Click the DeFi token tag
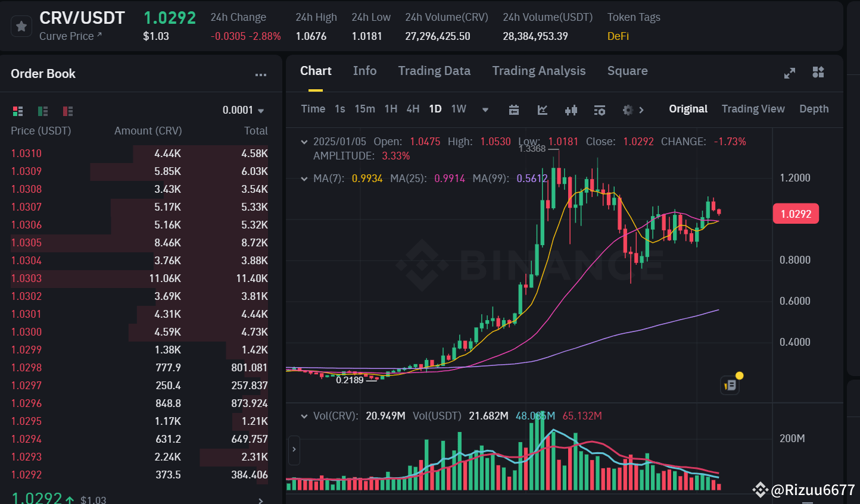This screenshot has height=504, width=860. tap(618, 36)
